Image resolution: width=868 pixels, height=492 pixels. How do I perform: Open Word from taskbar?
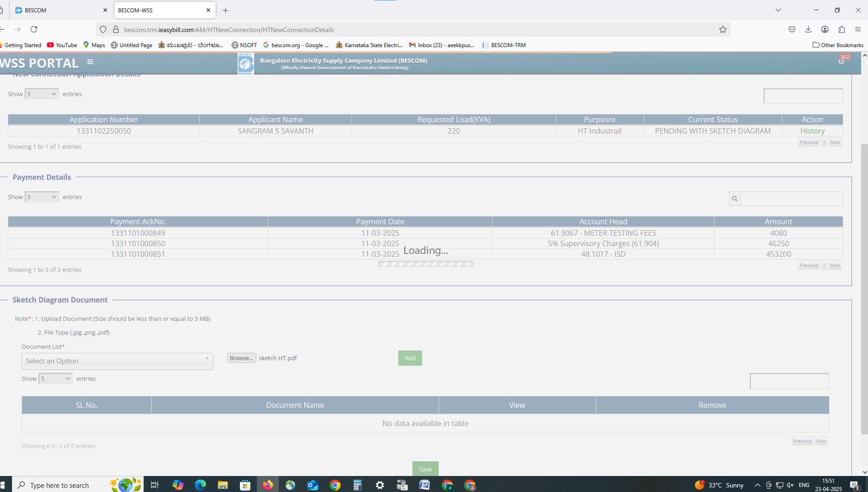coord(425,485)
